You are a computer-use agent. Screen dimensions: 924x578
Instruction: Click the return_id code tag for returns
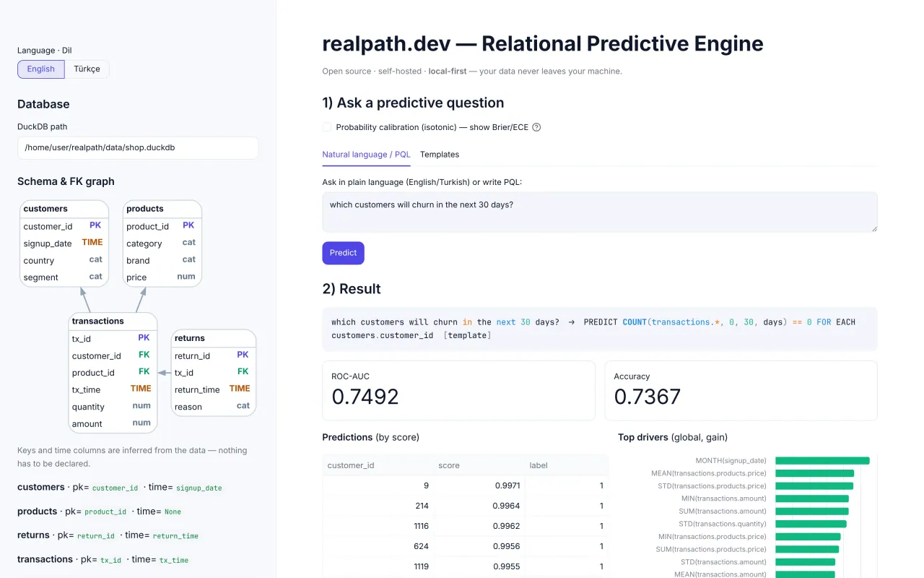[96, 536]
